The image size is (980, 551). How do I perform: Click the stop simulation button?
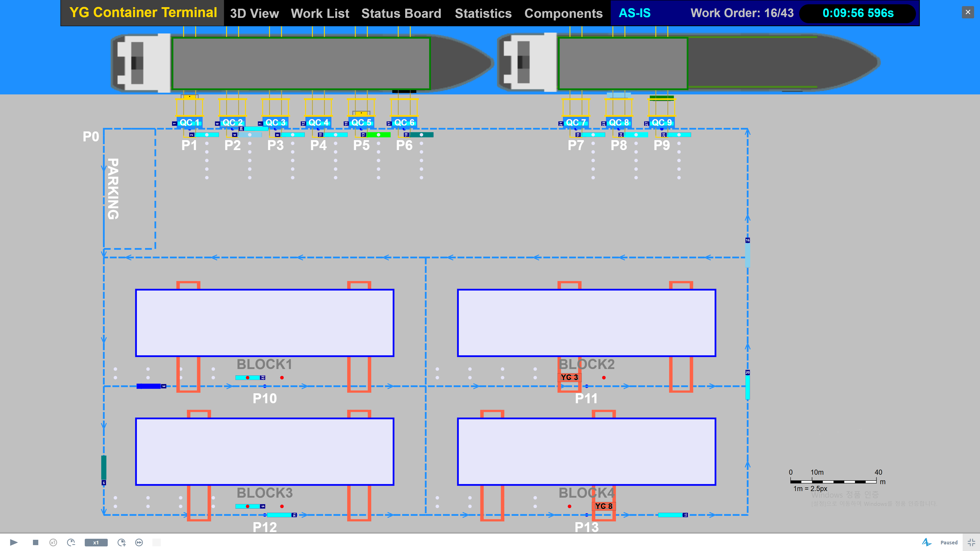(x=35, y=542)
